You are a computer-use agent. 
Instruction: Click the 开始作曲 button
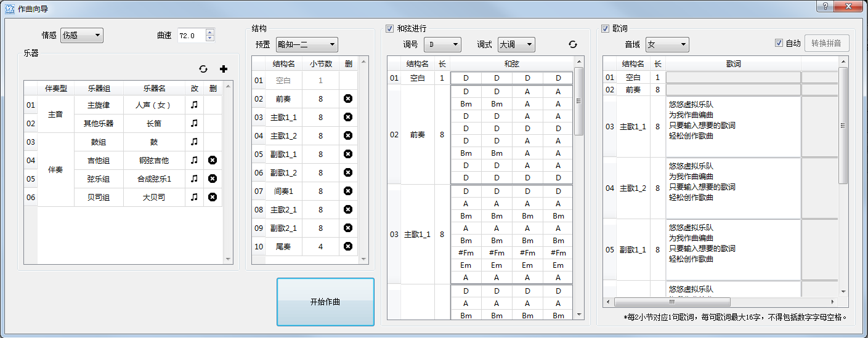[325, 302]
